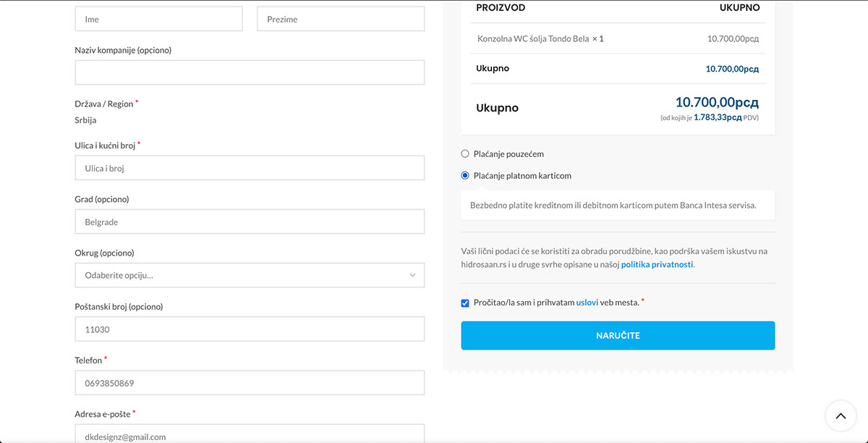Select the Plaćanje platnom karticom option
The image size is (868, 443).
click(465, 176)
